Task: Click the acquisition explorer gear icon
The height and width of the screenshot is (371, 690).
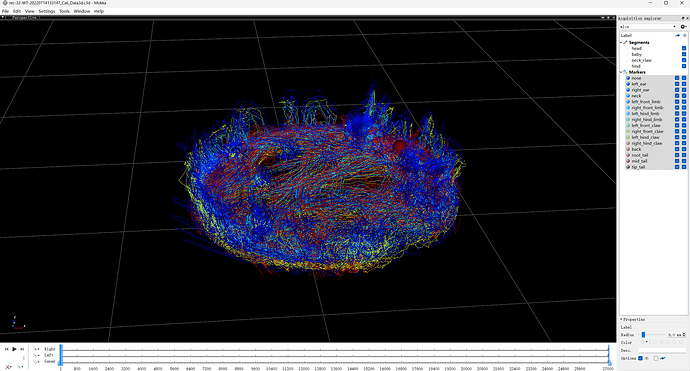Action: [683, 27]
